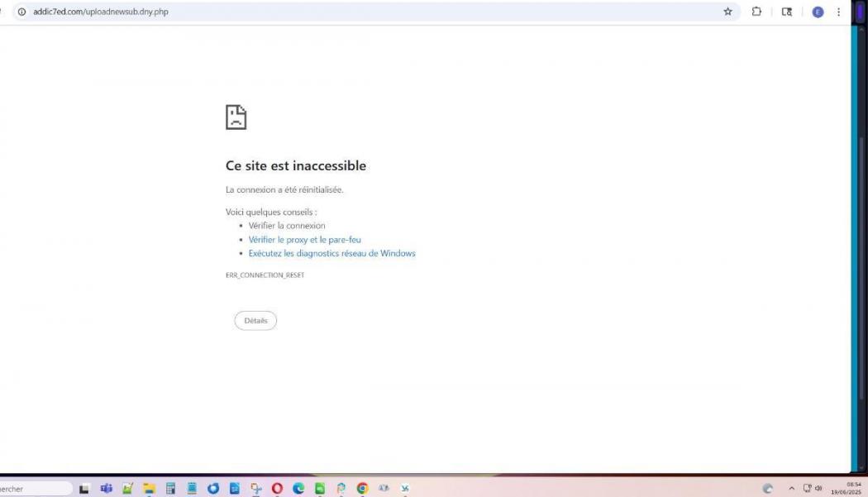Click the Détails button

(x=255, y=321)
